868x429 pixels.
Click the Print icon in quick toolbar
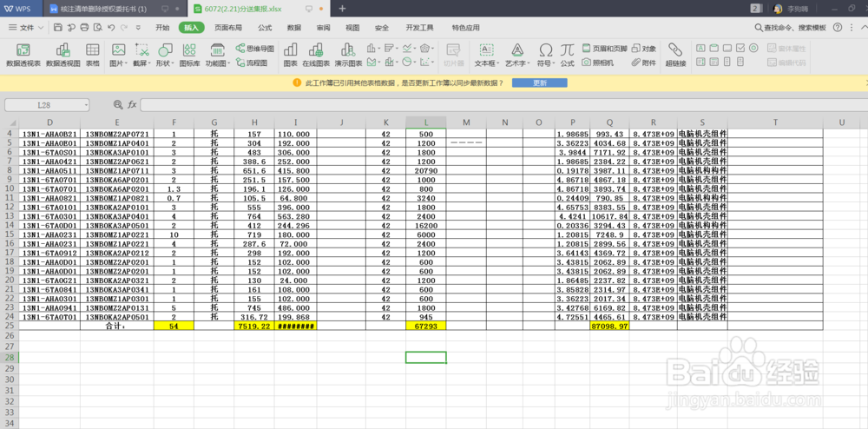(x=85, y=27)
